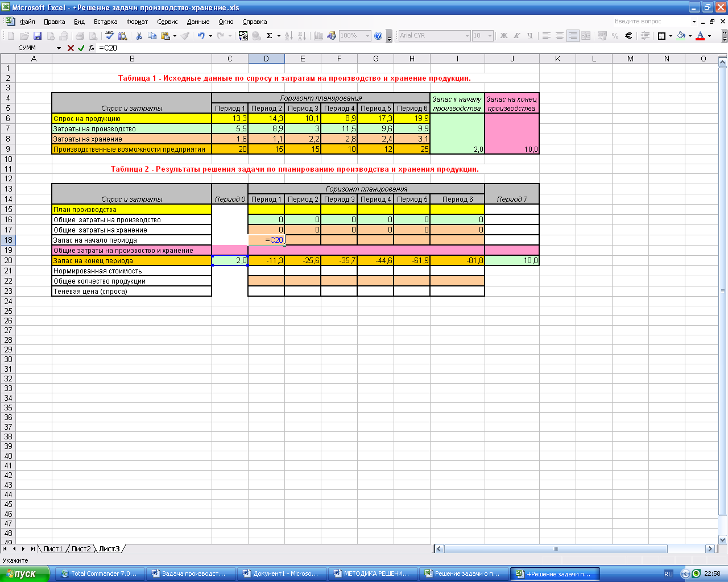Open the Arial CYR font dropdown

pyautogui.click(x=468, y=36)
